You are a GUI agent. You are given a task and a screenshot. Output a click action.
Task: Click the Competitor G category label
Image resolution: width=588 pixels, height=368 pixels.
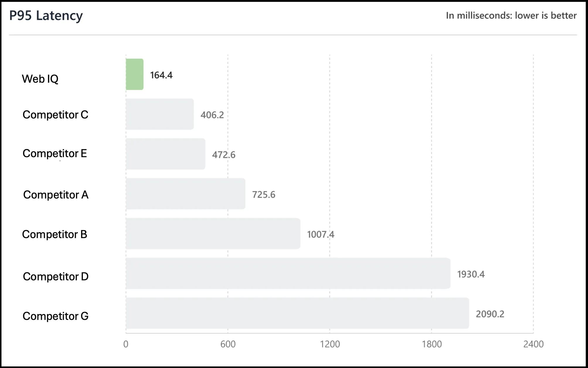tap(55, 316)
